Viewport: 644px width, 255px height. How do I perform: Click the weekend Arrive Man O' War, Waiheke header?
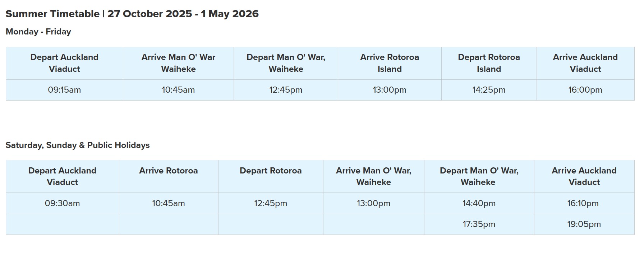coord(373,176)
